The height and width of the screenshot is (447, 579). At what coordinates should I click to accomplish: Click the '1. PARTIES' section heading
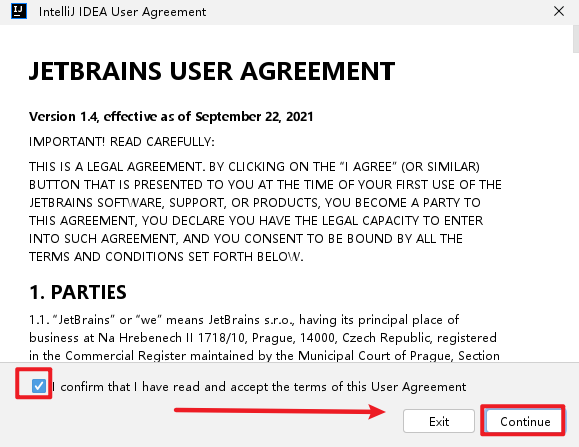tap(78, 292)
